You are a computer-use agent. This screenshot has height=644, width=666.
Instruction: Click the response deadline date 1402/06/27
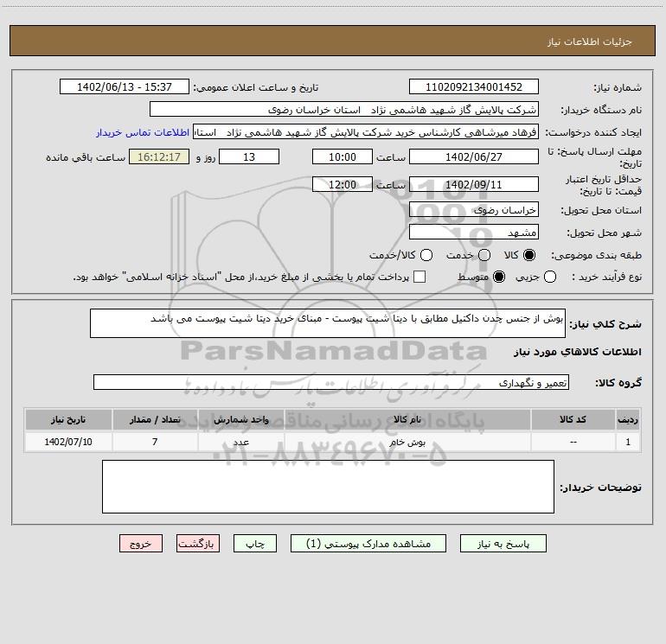point(474,156)
